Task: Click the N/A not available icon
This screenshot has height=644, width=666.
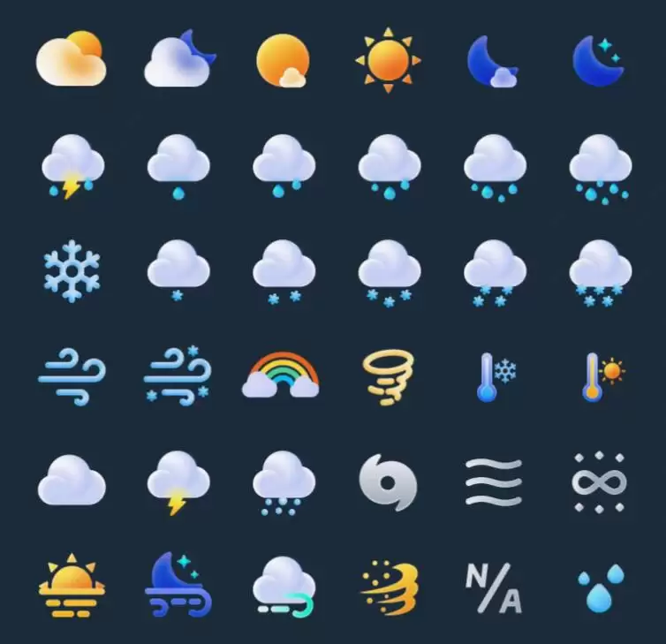Action: click(494, 588)
